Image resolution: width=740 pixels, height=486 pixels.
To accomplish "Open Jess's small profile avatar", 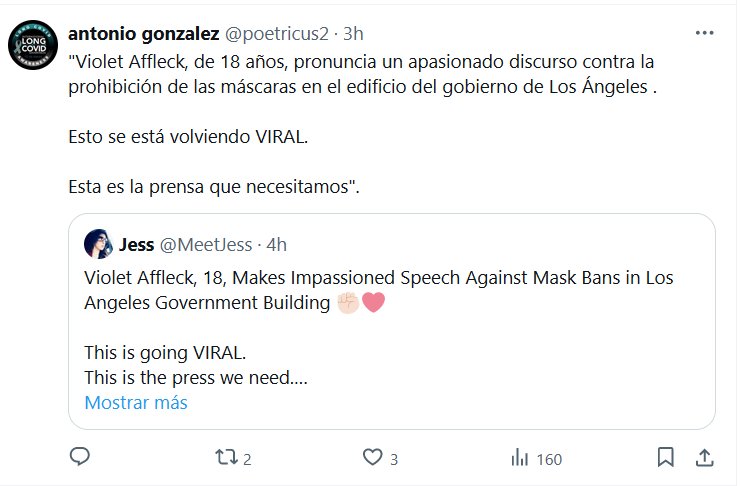I will (98, 243).
